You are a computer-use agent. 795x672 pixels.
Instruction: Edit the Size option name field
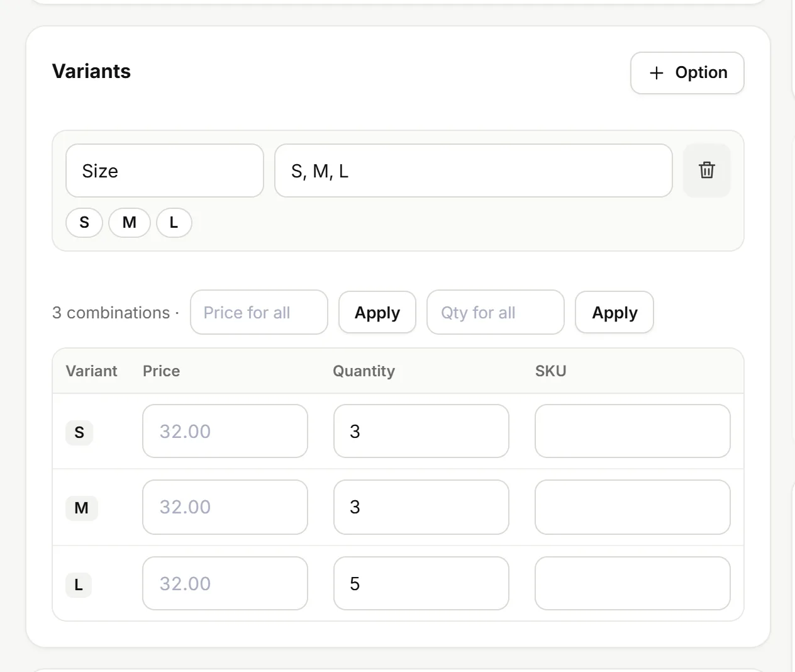click(x=165, y=171)
